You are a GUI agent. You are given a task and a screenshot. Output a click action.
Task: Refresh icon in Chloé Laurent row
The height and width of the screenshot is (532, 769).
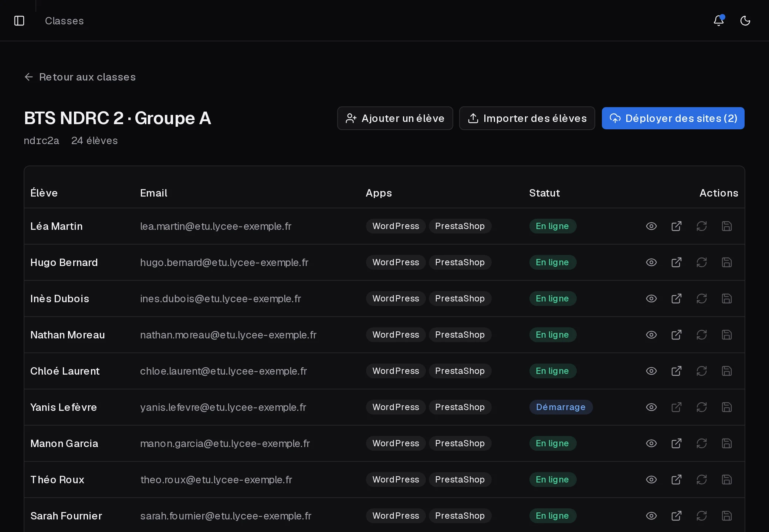[x=702, y=371]
